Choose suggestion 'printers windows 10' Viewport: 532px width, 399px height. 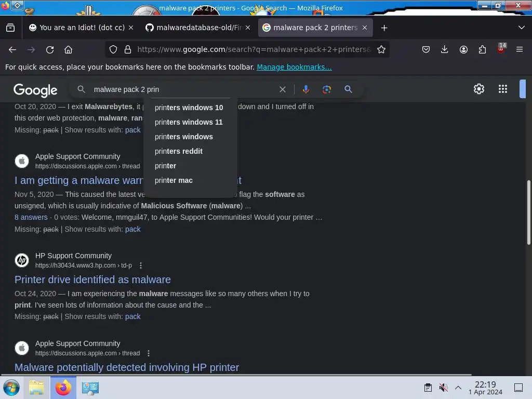[190, 108]
